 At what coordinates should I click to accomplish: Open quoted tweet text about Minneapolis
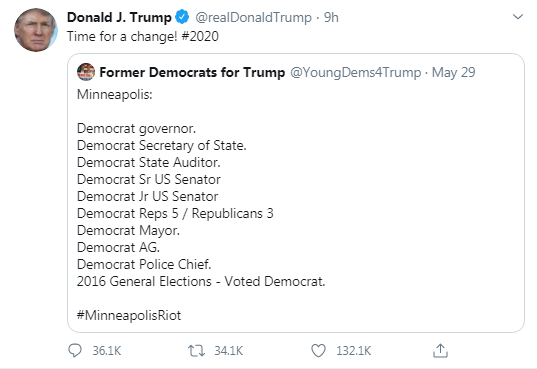(201, 205)
